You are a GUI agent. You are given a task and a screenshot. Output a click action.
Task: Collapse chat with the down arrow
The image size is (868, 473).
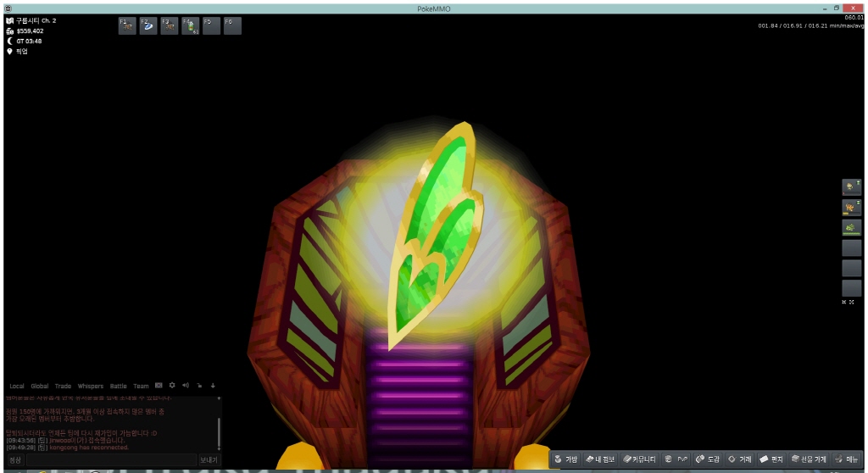click(x=213, y=386)
